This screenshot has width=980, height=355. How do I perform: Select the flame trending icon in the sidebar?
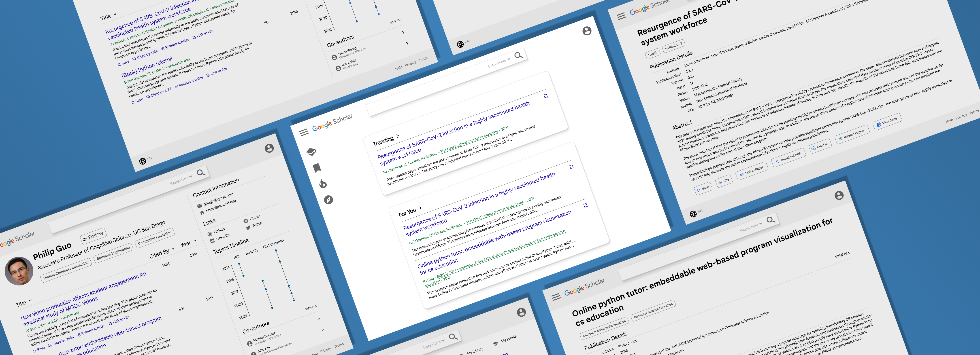[323, 184]
